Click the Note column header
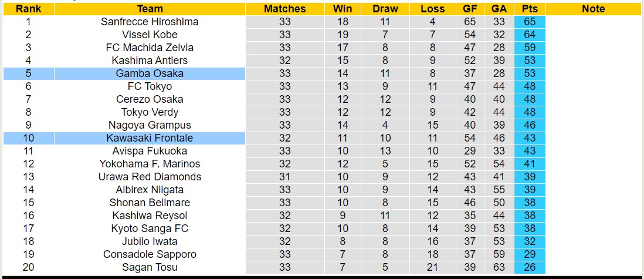The image size is (644, 279). [594, 9]
